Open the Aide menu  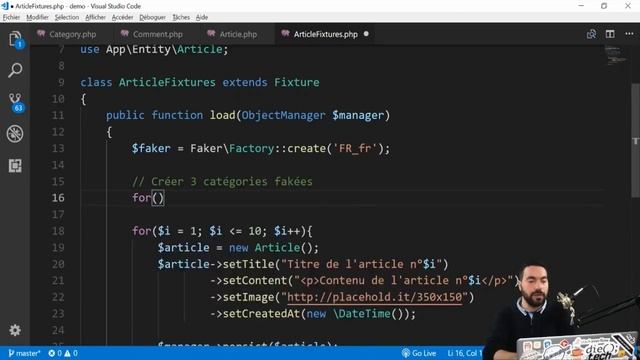tap(202, 17)
